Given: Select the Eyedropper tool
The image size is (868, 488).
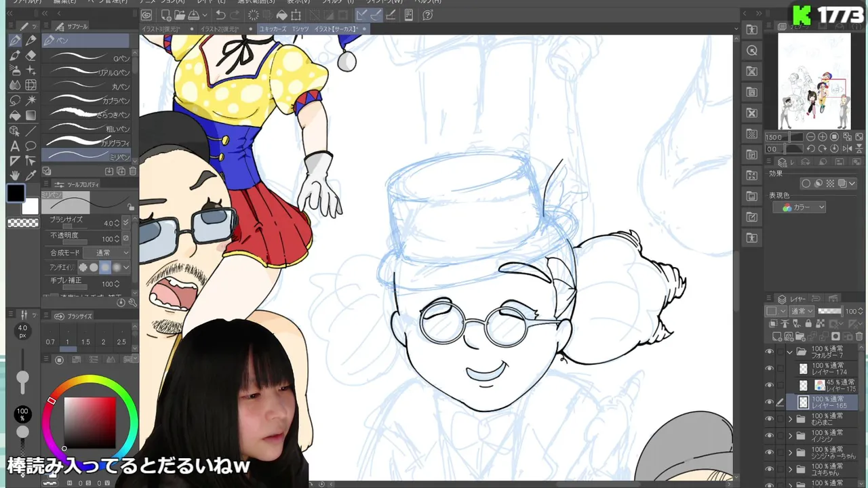Looking at the screenshot, I should 31,176.
